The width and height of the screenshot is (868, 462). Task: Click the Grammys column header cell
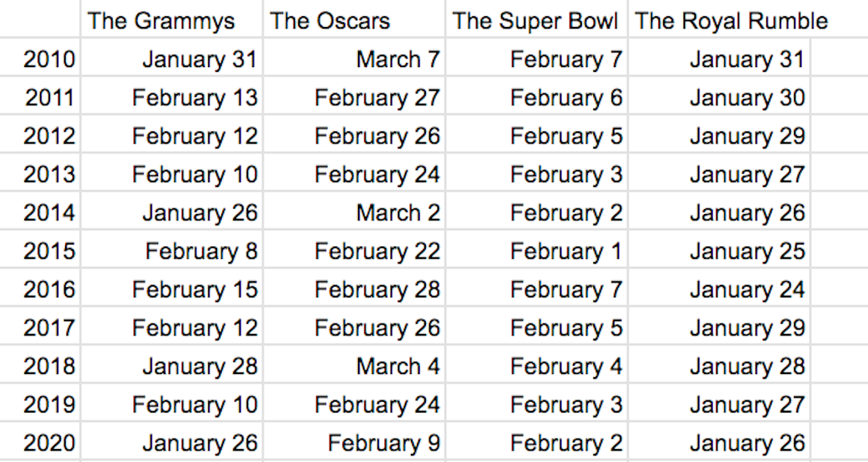[x=172, y=20]
